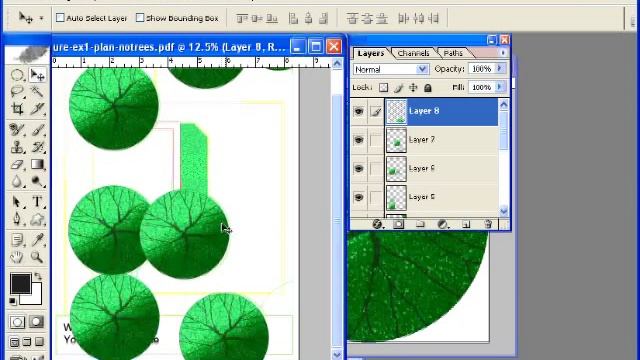Select the Hand tool
Viewport: 640px width, 360px height.
[17, 257]
